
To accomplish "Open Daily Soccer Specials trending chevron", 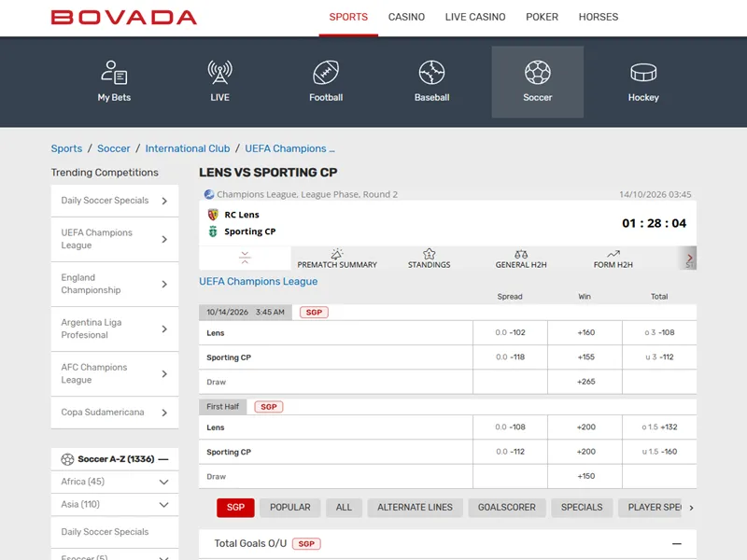I will pyautogui.click(x=164, y=201).
